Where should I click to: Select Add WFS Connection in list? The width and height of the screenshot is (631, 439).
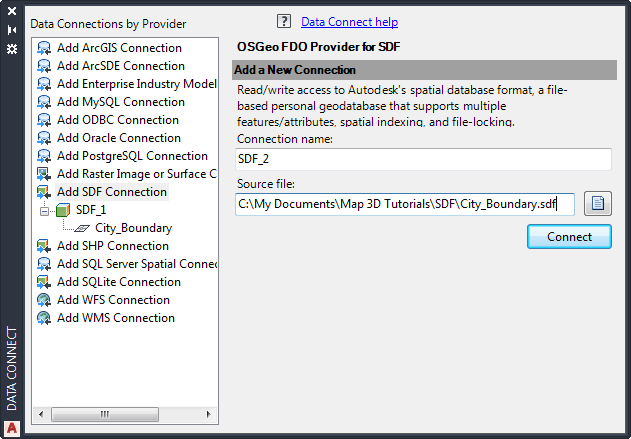pos(113,300)
